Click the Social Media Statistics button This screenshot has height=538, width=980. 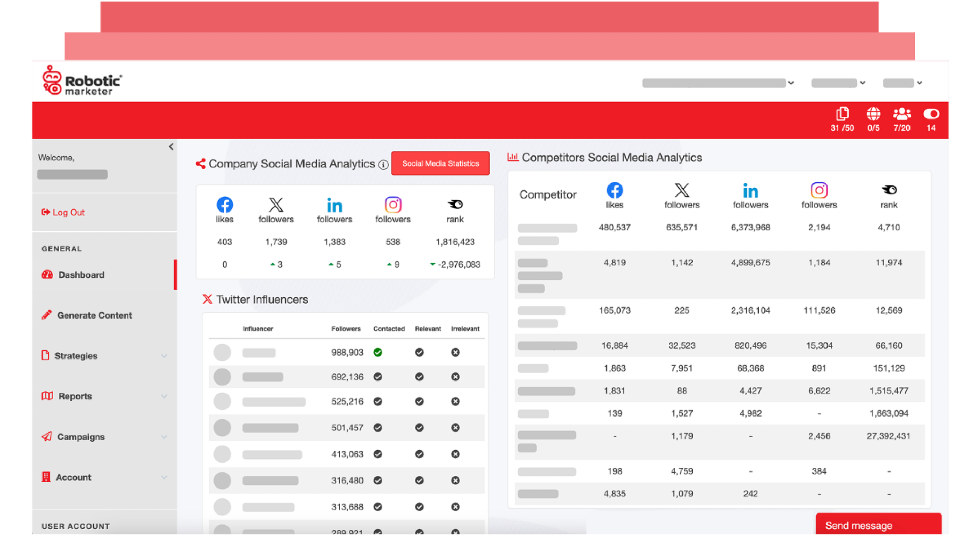point(440,164)
